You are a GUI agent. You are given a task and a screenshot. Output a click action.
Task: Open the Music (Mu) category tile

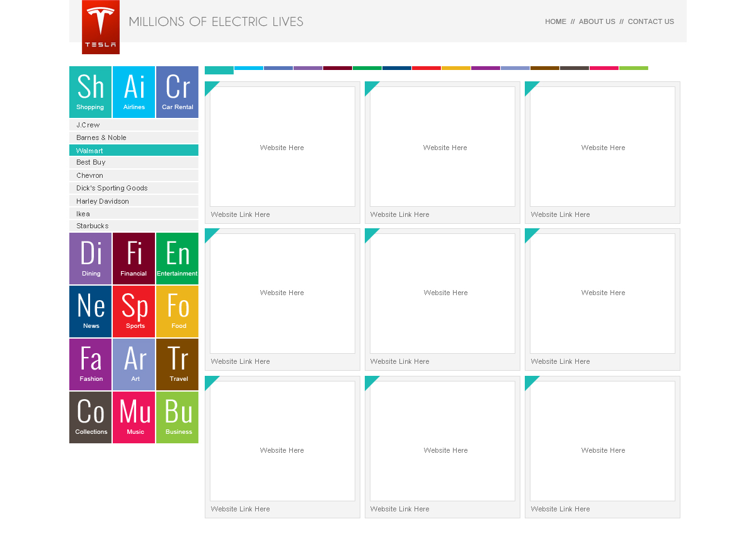coord(134,417)
